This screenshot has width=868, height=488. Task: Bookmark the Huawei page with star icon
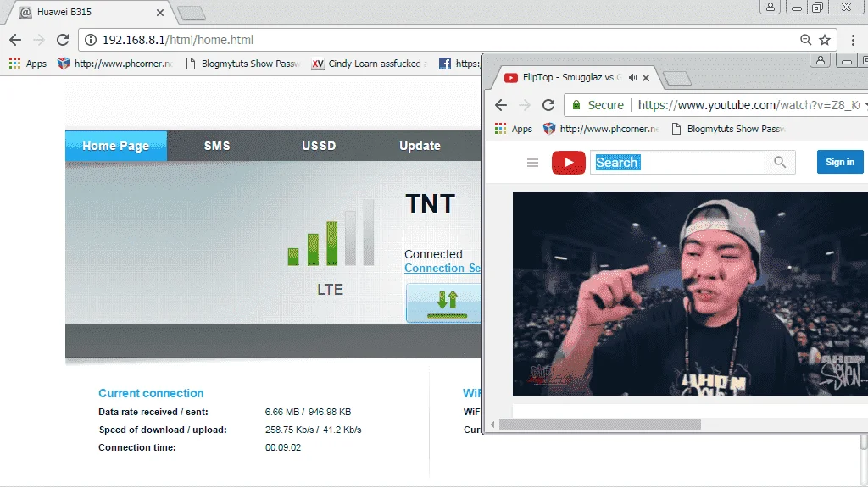825,40
